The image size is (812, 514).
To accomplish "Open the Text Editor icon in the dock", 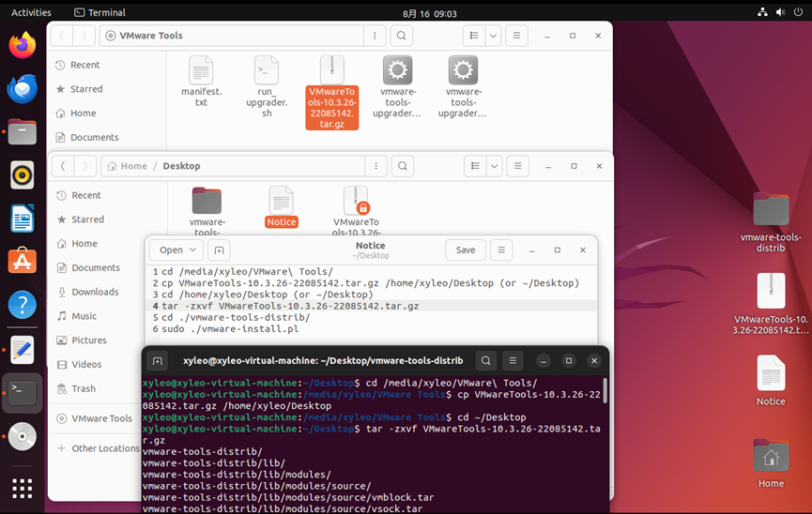I will click(23, 350).
